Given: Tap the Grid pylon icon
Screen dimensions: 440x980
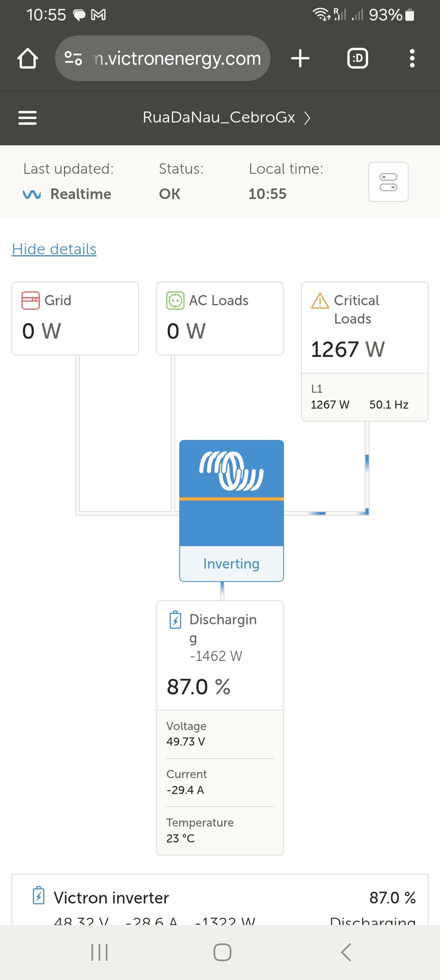Looking at the screenshot, I should pos(31,300).
